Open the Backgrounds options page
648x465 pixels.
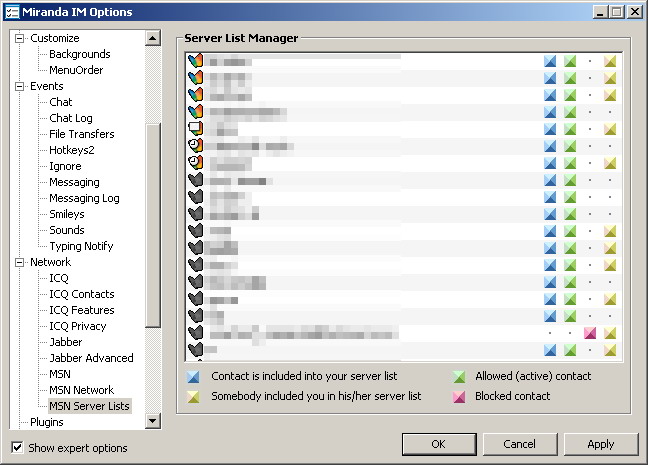[80, 54]
